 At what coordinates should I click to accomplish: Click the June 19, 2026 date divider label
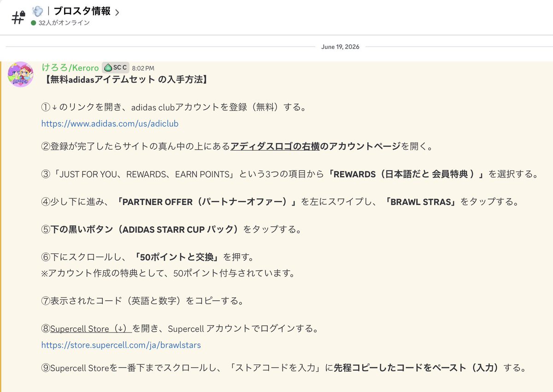pos(341,47)
